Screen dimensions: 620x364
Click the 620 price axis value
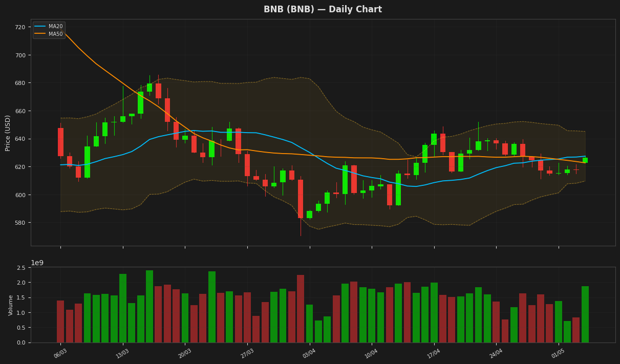[20, 167]
